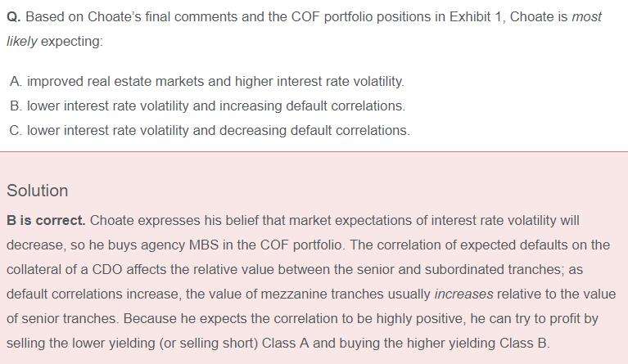Click the italic word "most" in the question
Viewport: 628px width, 364px height.
[x=587, y=16]
